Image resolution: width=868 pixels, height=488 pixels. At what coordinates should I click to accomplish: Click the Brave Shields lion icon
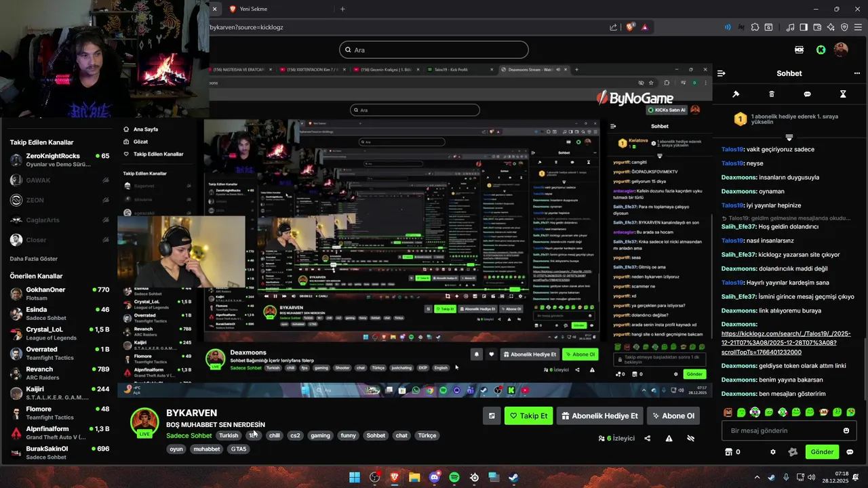click(631, 27)
